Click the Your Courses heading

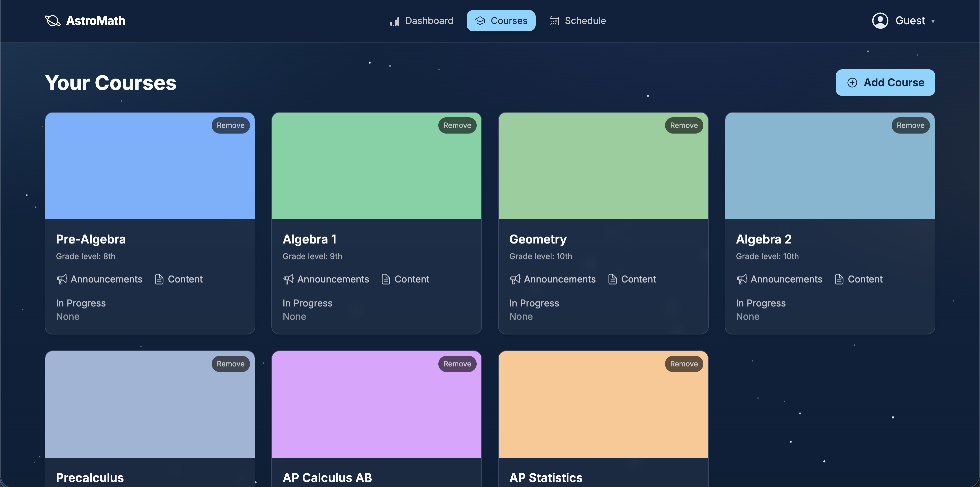tap(111, 83)
